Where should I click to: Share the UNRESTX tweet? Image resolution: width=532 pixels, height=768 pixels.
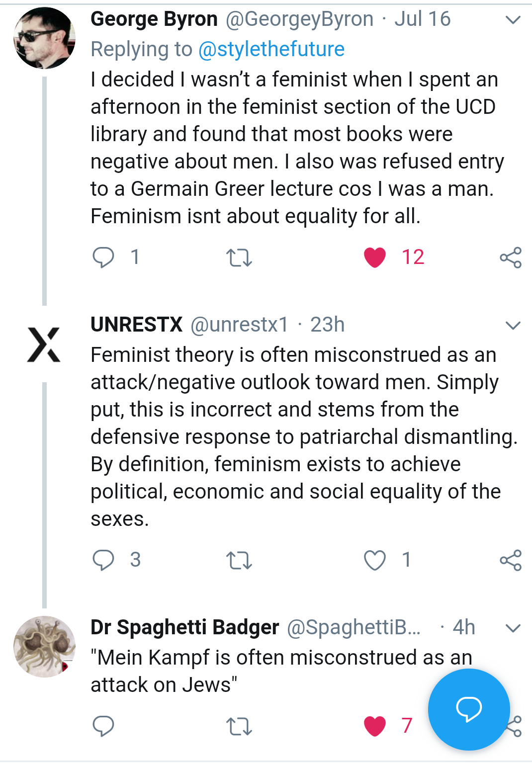click(511, 560)
